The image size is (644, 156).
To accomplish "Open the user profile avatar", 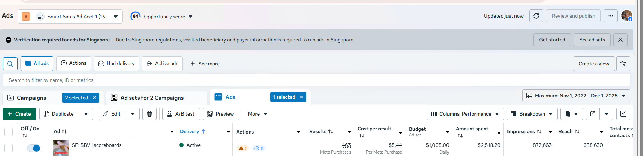I will pyautogui.click(x=627, y=16).
